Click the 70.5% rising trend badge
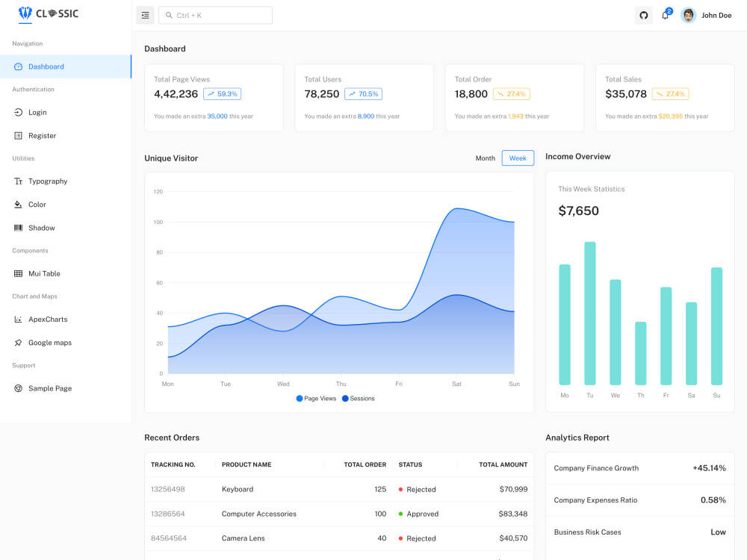The height and width of the screenshot is (560, 747). (363, 94)
